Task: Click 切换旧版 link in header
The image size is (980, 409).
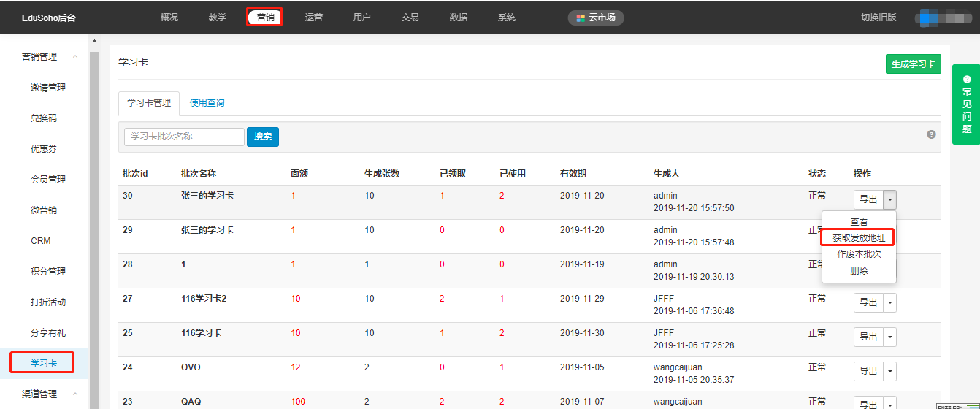Action: pos(878,18)
